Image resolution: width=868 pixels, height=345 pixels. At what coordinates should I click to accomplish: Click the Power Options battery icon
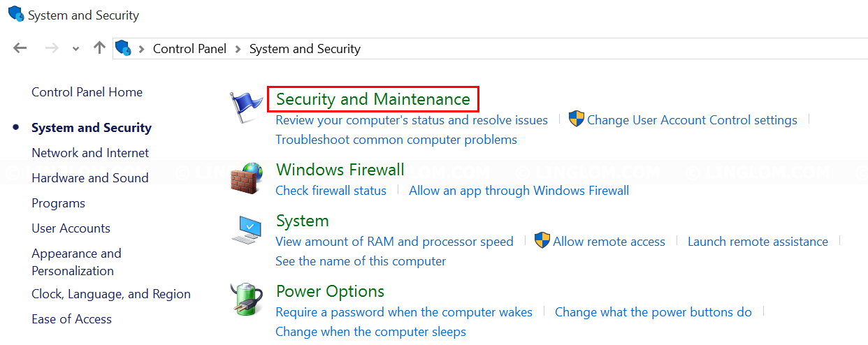247,300
